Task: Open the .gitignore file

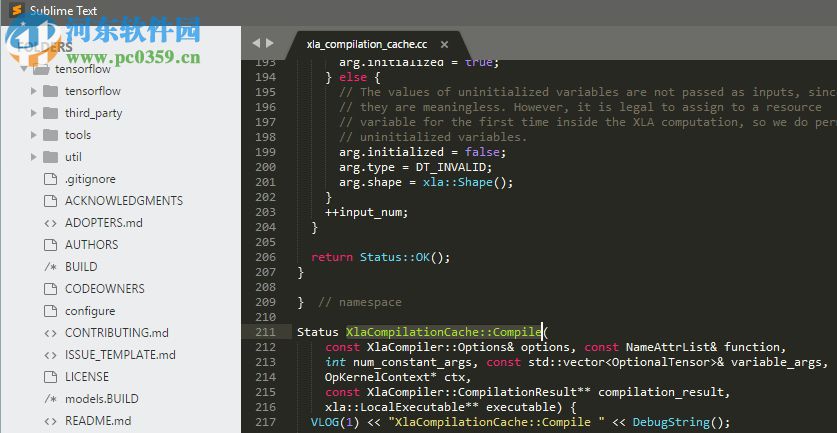Action: [90, 179]
